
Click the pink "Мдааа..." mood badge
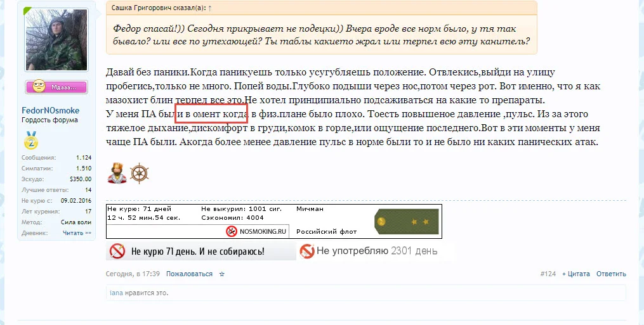pos(56,87)
